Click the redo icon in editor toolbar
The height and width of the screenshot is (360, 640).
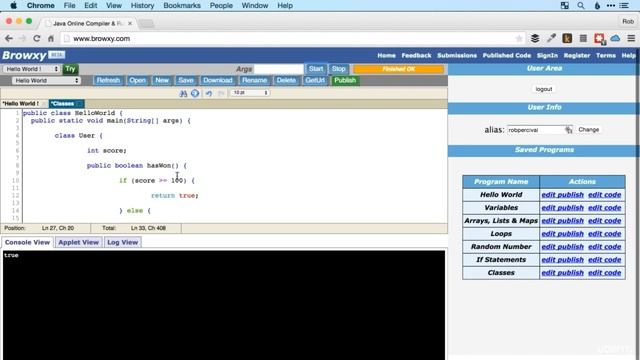coord(221,93)
